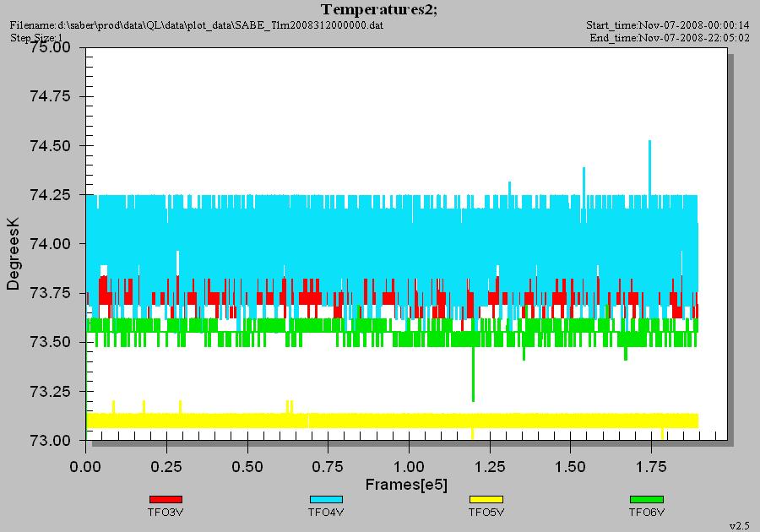Click the 74.50 y-axis tick label
This screenshot has width=760, height=532.
coord(51,145)
